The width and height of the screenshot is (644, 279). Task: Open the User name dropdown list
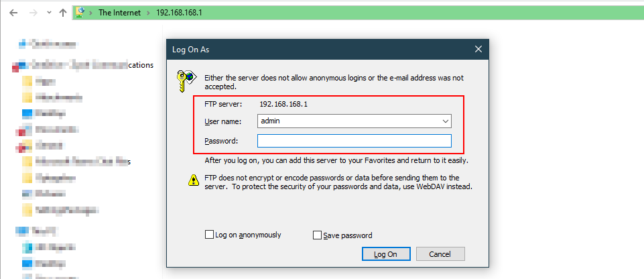[x=446, y=121]
